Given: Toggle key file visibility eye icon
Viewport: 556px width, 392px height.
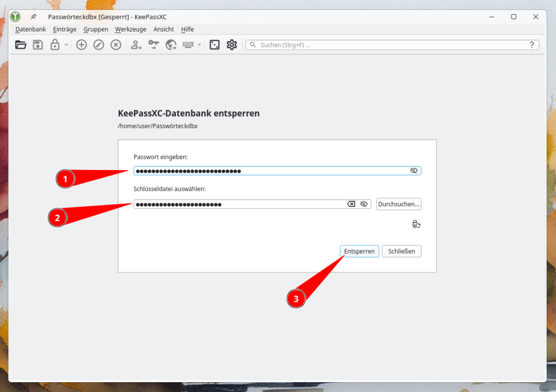Looking at the screenshot, I should (x=364, y=204).
